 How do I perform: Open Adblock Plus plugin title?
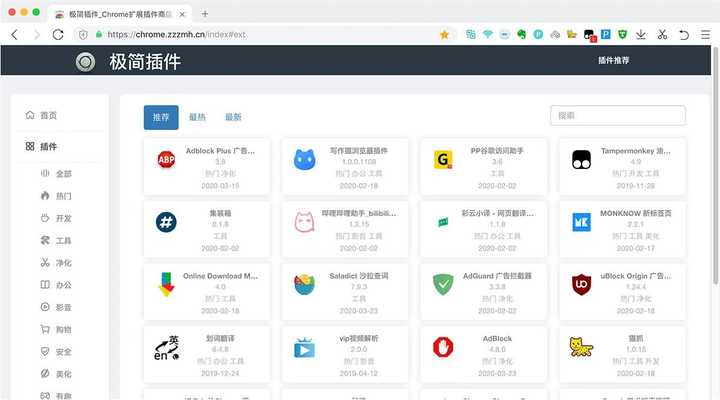[220, 151]
